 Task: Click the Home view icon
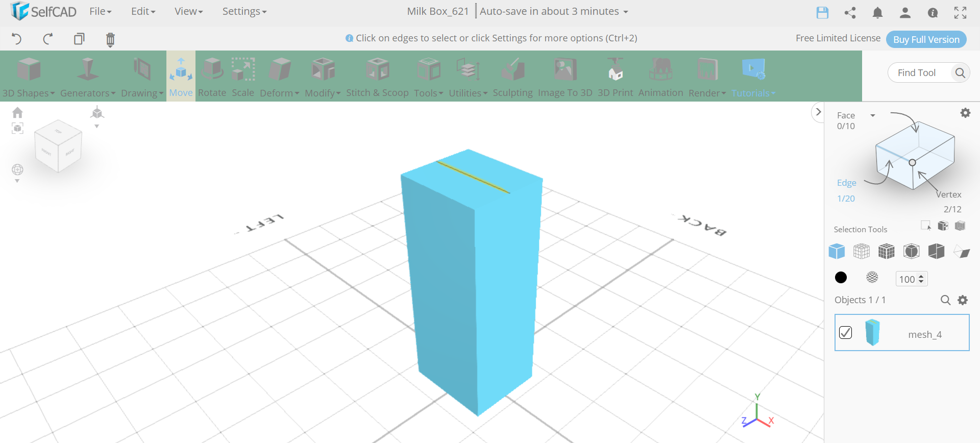tap(17, 112)
